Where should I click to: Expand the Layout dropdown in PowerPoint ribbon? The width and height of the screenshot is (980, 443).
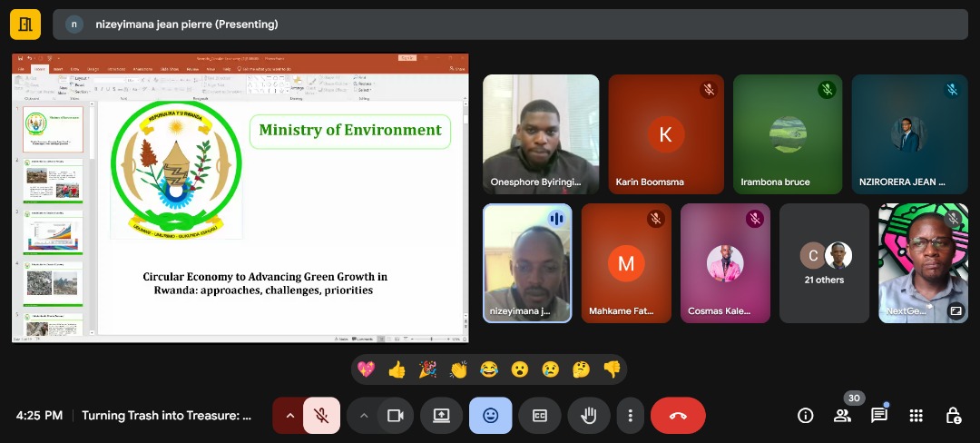82,78
